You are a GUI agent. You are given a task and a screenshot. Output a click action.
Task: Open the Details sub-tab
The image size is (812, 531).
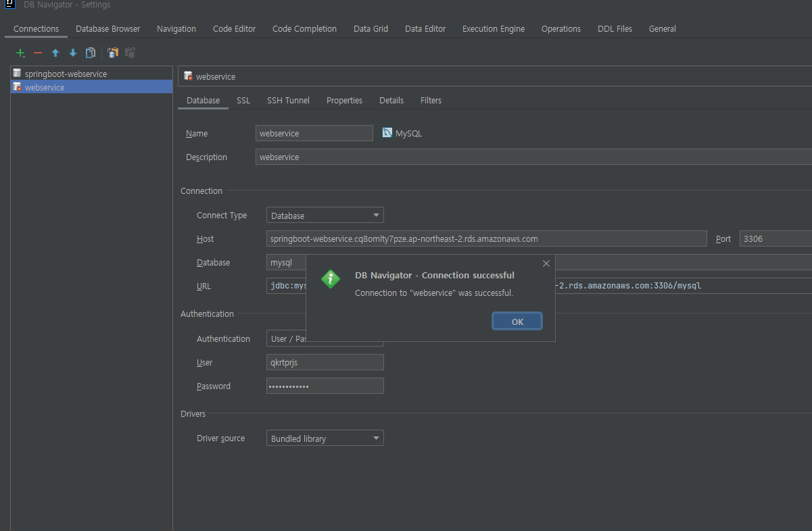point(391,100)
